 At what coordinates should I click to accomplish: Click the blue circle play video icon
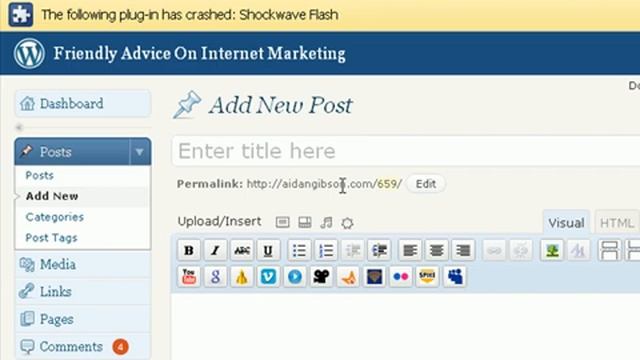click(x=295, y=277)
